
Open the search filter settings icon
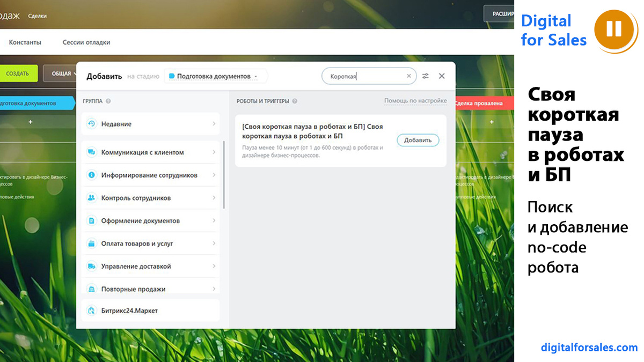coord(425,76)
